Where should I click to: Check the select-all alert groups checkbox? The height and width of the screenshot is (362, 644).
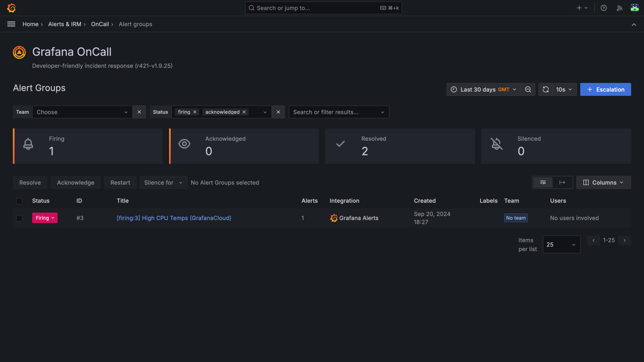pos(19,201)
